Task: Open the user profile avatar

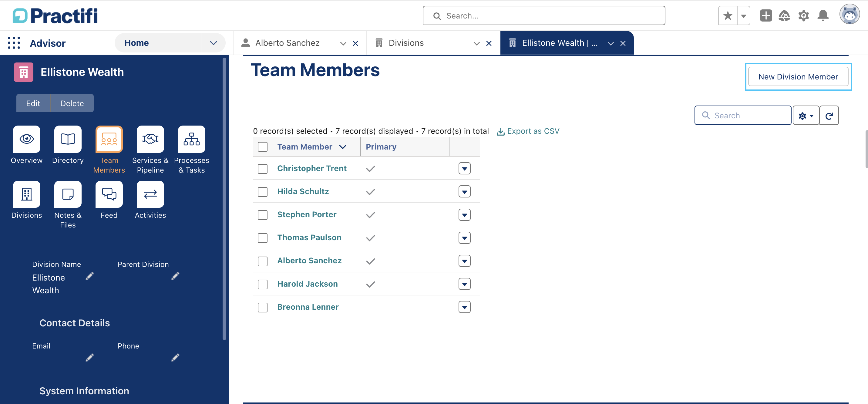Action: [x=849, y=15]
